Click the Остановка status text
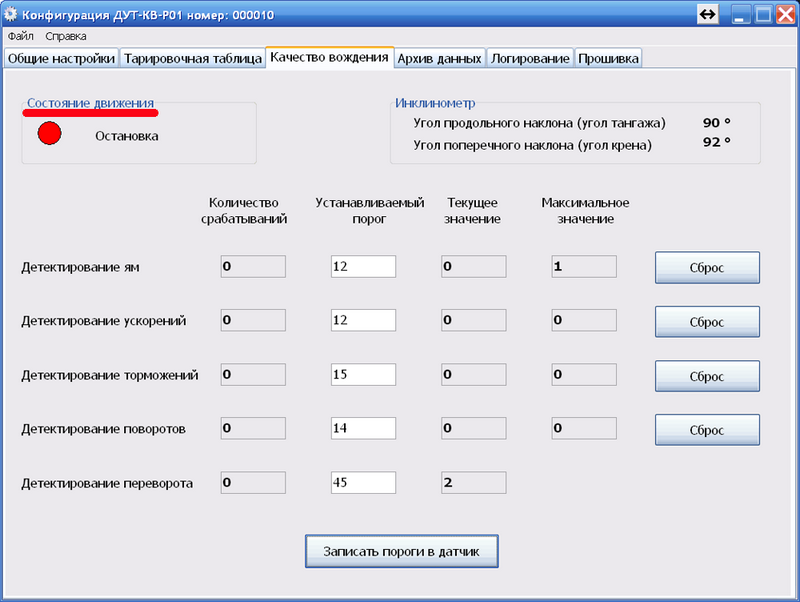 (127, 136)
